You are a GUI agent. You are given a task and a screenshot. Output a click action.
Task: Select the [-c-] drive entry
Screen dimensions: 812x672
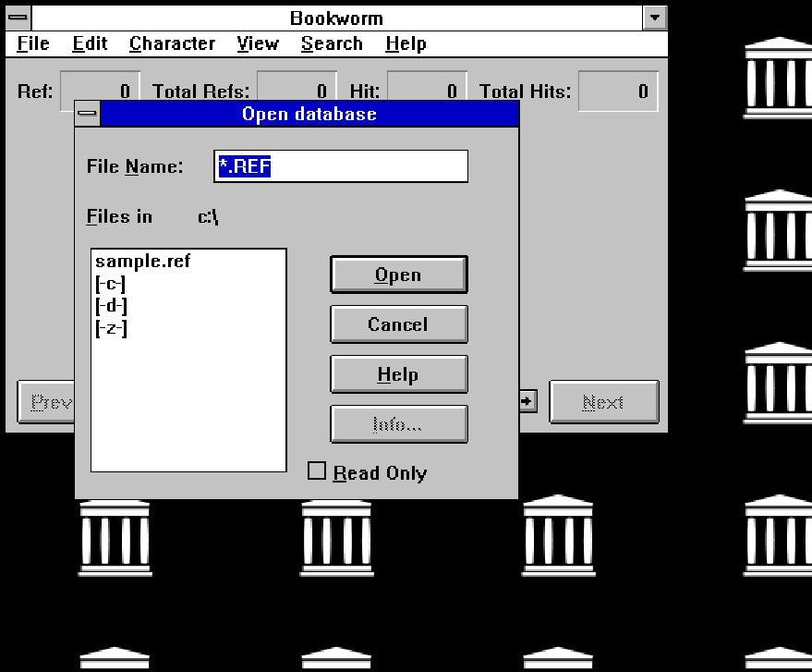[x=111, y=283]
